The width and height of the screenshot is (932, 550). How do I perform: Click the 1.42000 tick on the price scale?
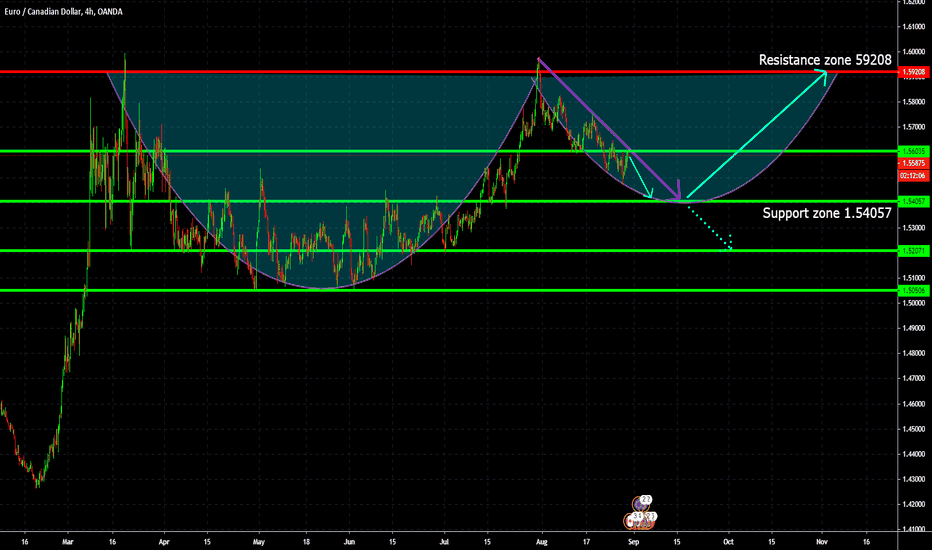[914, 504]
